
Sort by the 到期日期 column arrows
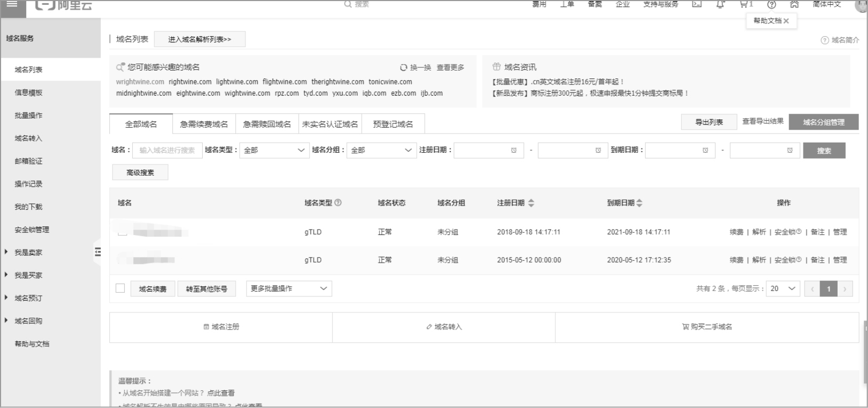640,203
